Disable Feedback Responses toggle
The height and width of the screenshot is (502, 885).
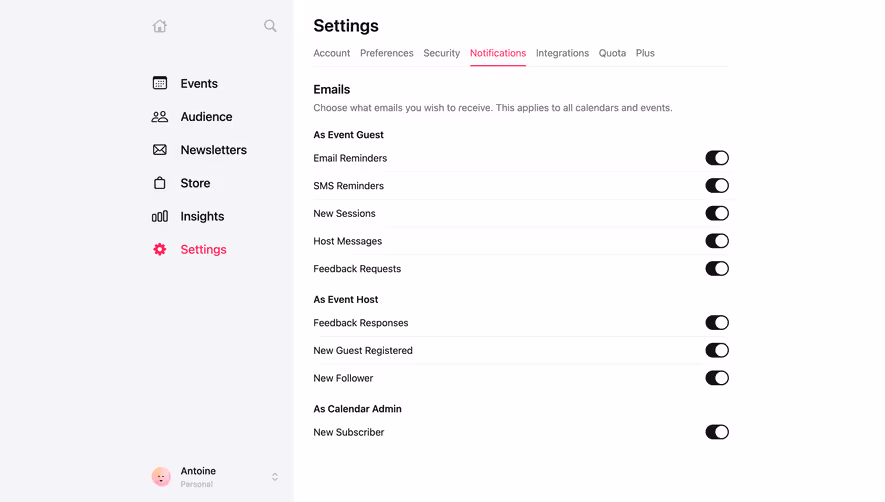717,323
